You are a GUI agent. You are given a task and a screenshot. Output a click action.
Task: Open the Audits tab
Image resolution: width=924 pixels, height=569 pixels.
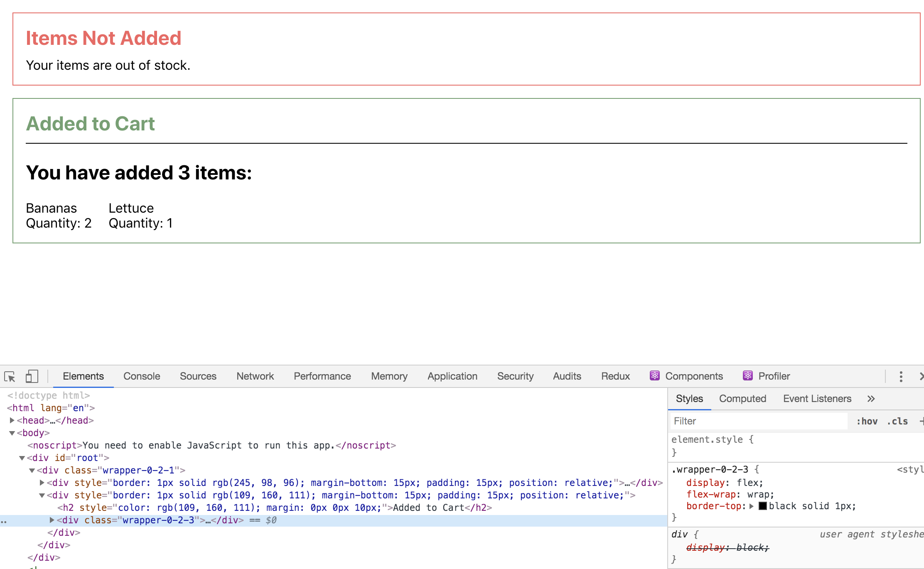567,376
